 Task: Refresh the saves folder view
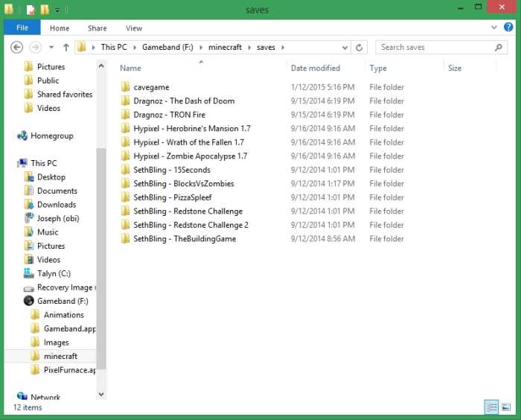point(359,48)
